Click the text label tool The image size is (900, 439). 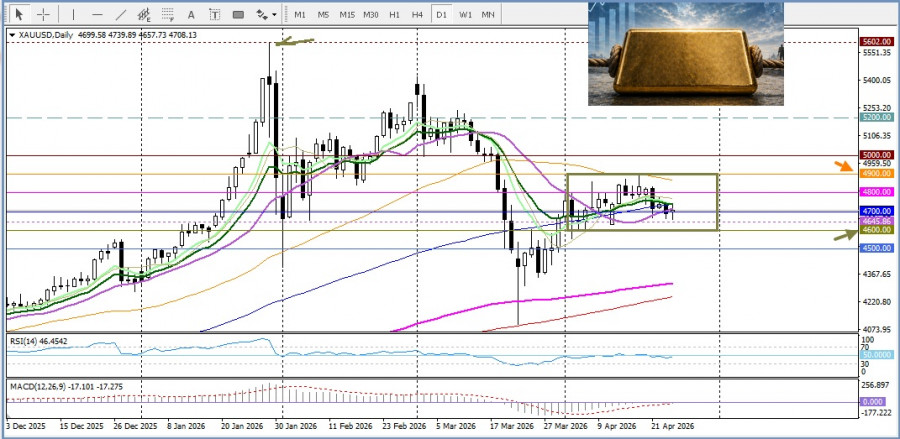point(216,15)
